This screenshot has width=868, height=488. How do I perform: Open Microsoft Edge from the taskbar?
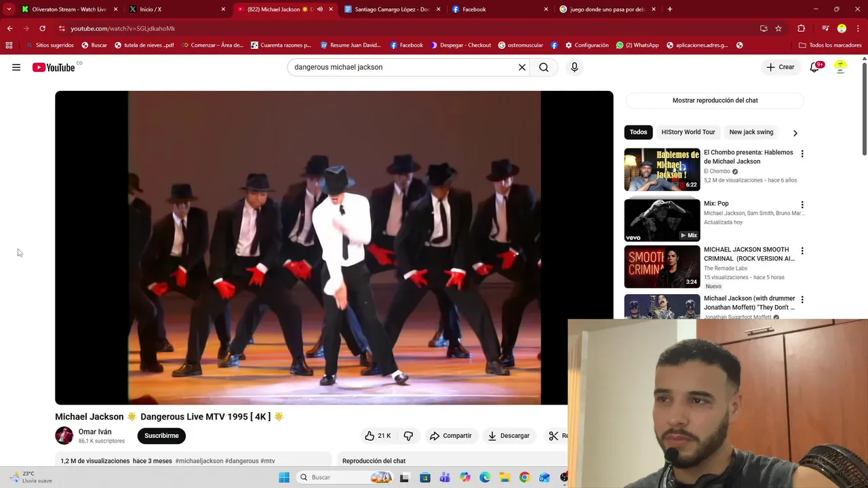click(485, 477)
